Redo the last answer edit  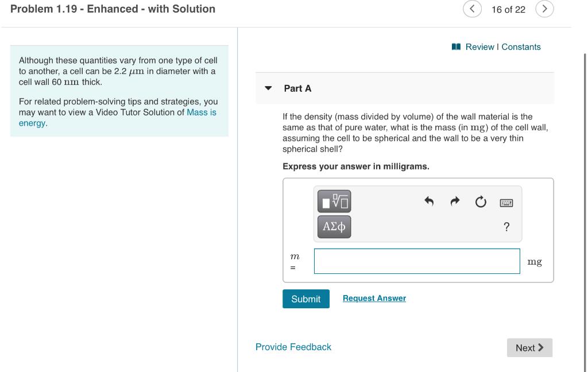pos(454,201)
